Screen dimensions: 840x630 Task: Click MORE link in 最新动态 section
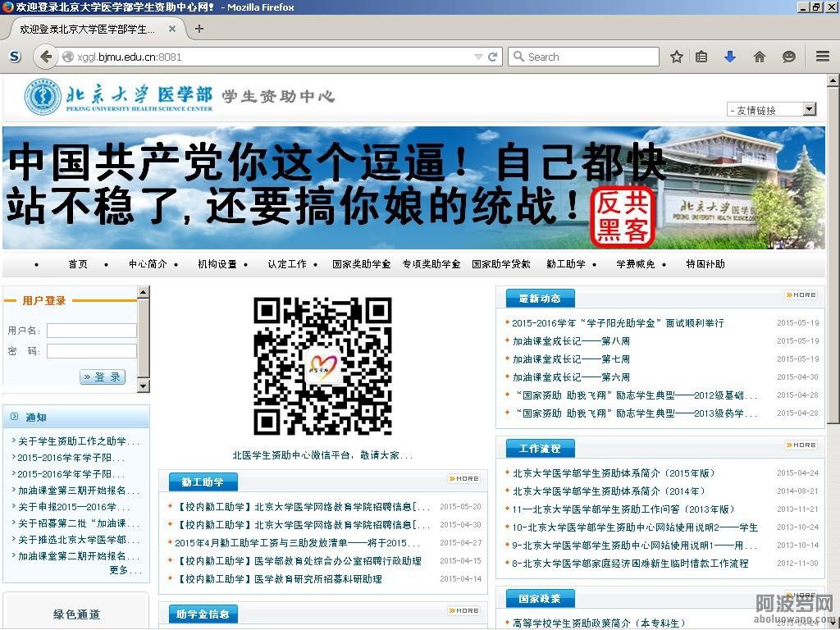(801, 294)
